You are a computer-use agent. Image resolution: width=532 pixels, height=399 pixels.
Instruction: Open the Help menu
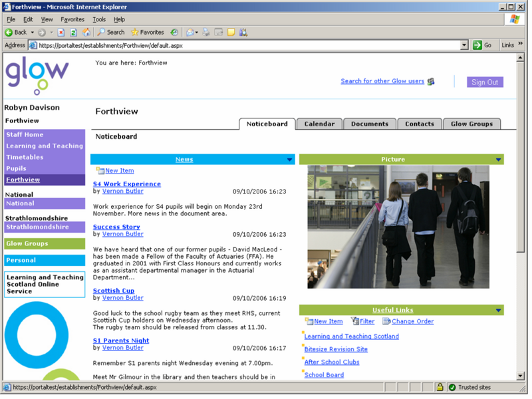119,20
